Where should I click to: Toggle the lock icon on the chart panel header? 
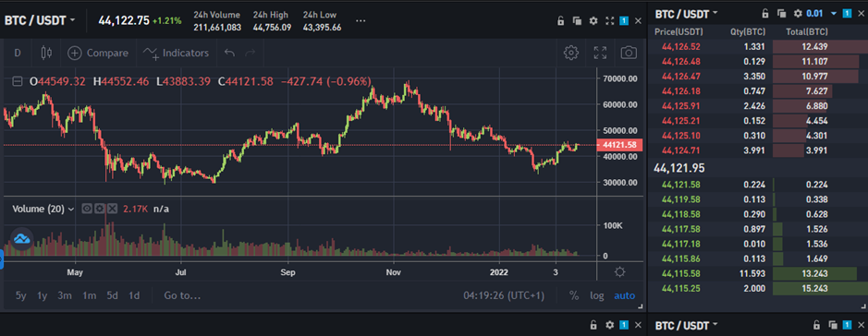560,21
